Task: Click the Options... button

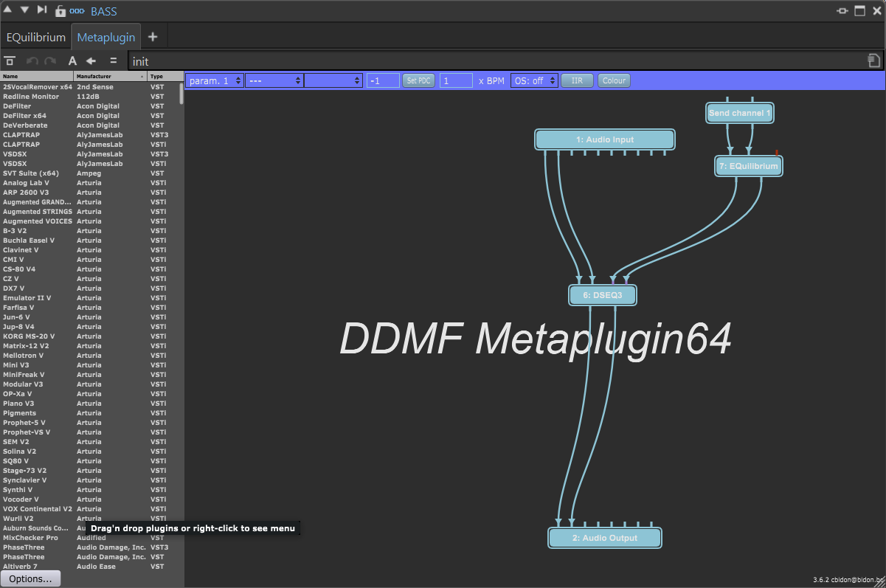Action: [x=30, y=578]
